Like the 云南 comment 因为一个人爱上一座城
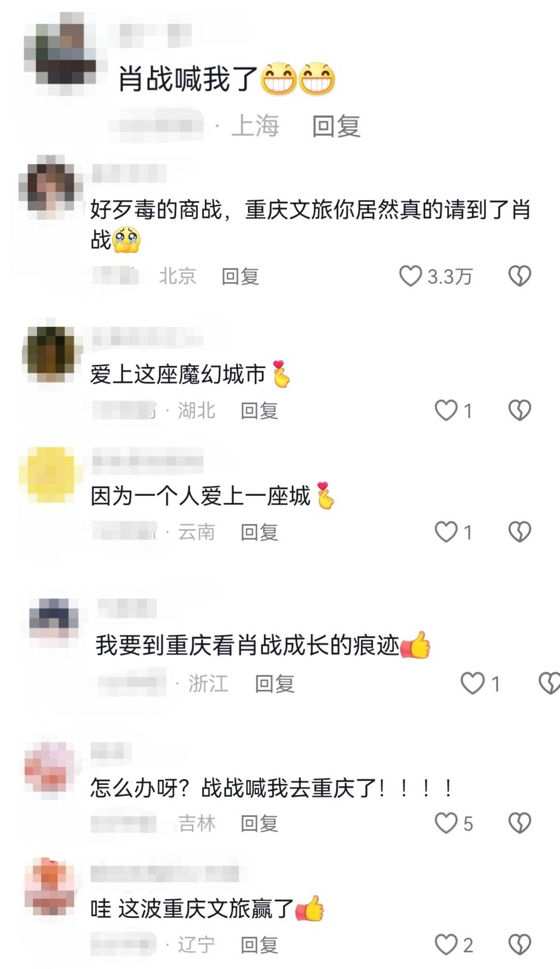Image resolution: width=560 pixels, height=969 pixels. point(446,532)
